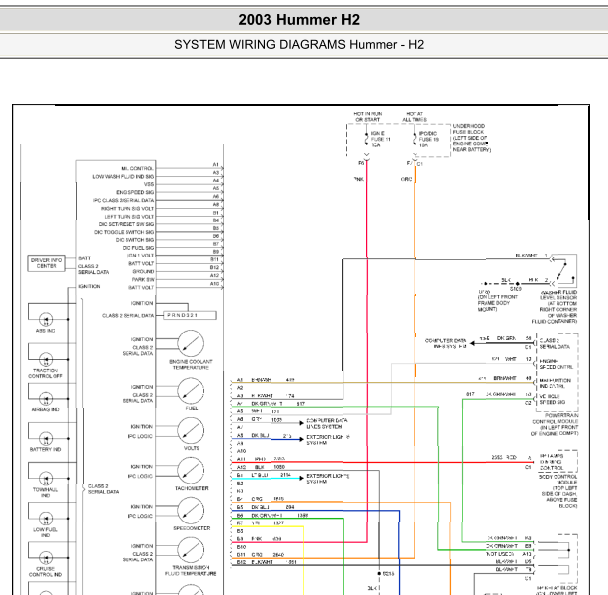Click the 'ENG SPEED SIG' label
Screen dimensions: 608x595
(x=135, y=192)
